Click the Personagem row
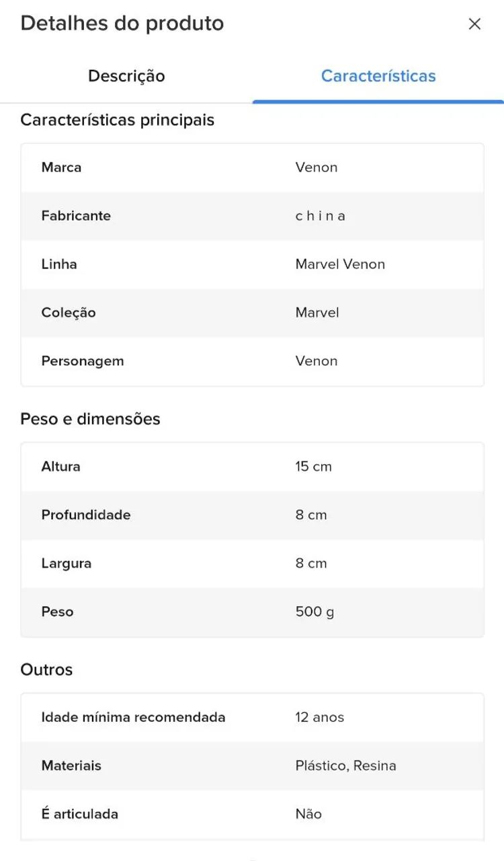The width and height of the screenshot is (504, 861). (253, 361)
